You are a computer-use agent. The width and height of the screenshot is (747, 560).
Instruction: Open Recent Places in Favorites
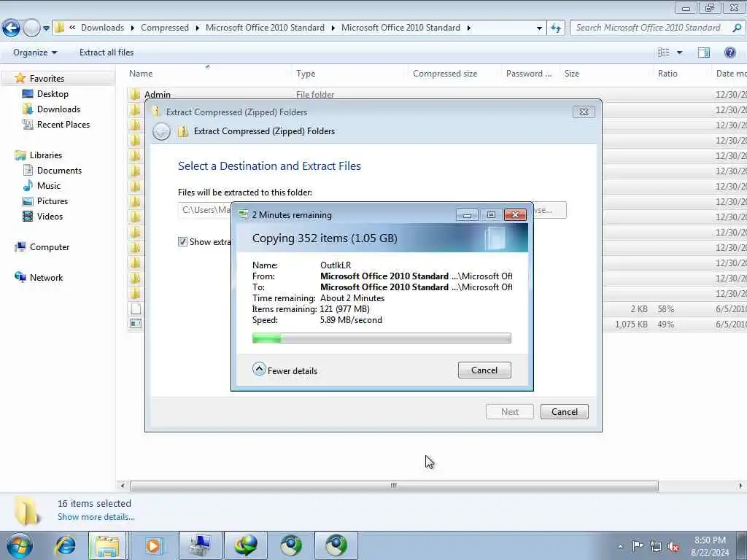(63, 124)
